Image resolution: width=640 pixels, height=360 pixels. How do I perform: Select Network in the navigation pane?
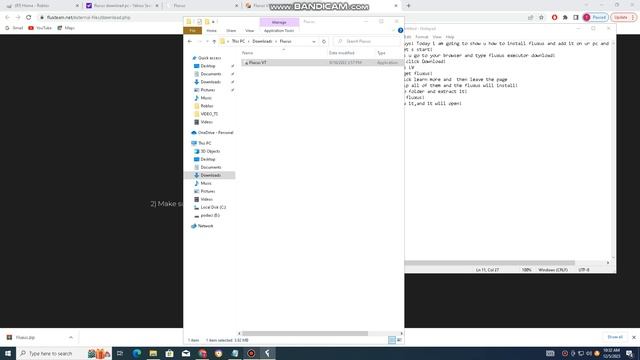(x=205, y=226)
